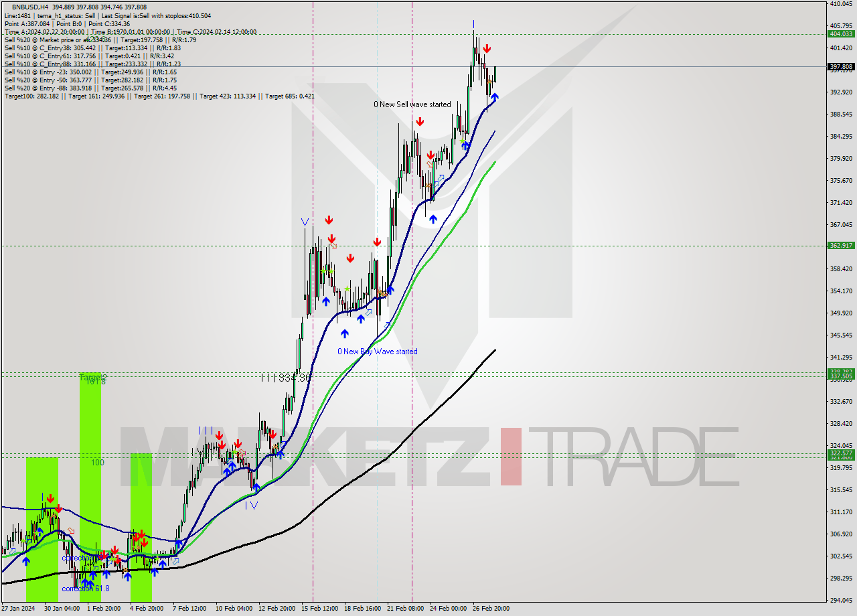The height and width of the screenshot is (616, 857).
Task: Click the blue arrow directly above 'New Buy Wave started'
Action: tap(345, 333)
